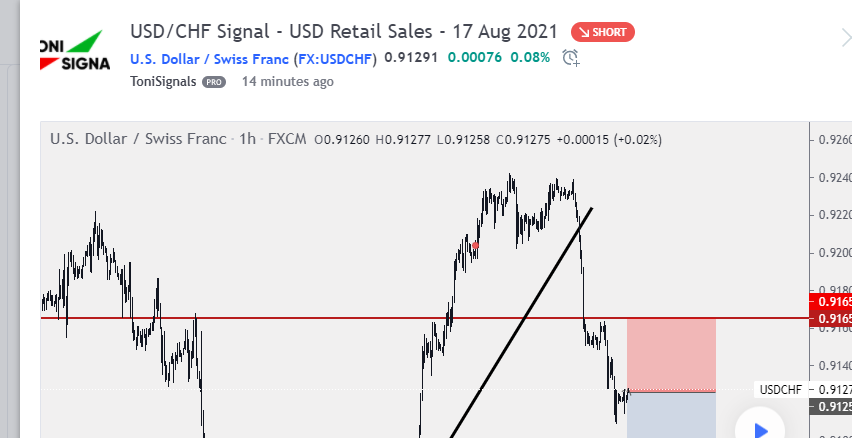Screen dimensions: 852x438
Task: Click the PRO badge next to ToniSignals
Action: [x=214, y=82]
